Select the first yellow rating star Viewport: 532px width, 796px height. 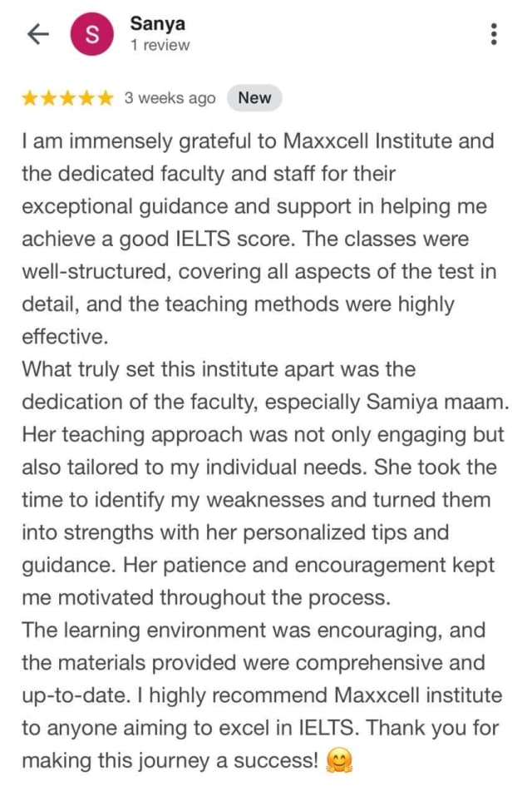pyautogui.click(x=30, y=98)
